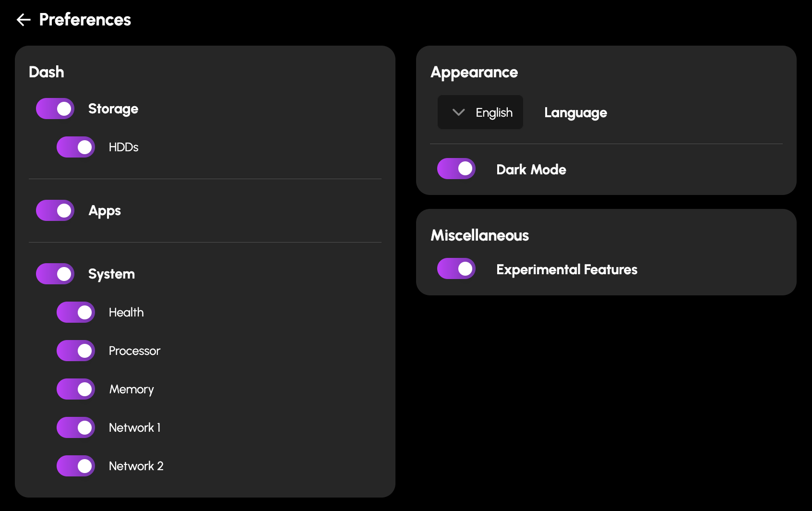Click the Appearance section header
This screenshot has width=812, height=511.
point(475,72)
